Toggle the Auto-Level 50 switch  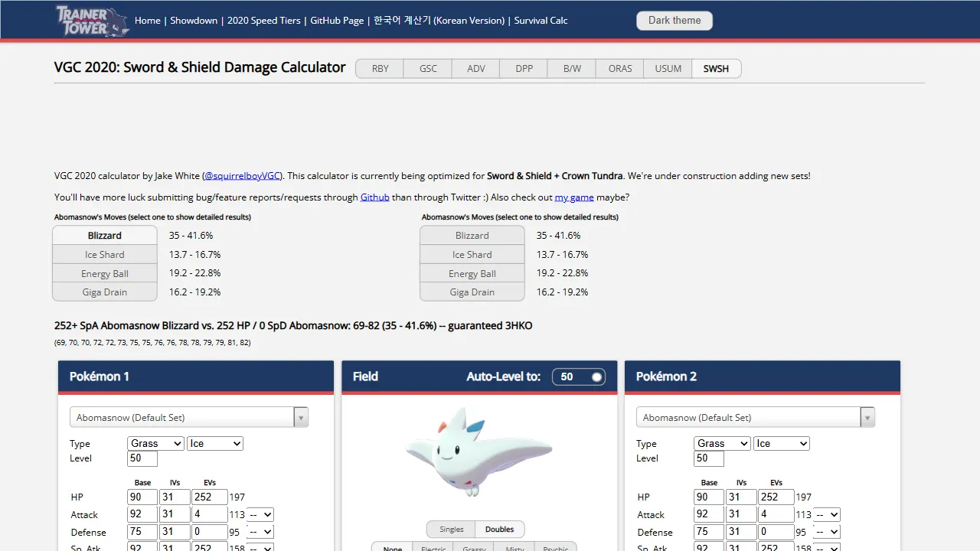578,377
